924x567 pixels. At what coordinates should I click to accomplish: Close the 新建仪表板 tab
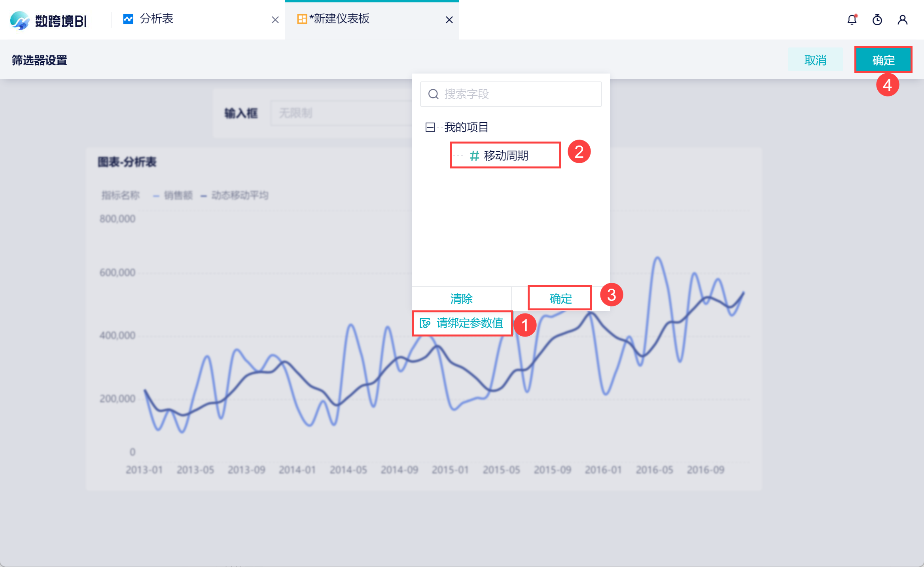(x=449, y=20)
